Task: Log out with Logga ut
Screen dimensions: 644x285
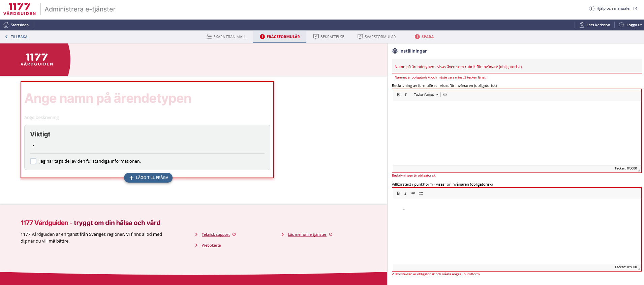Action: 630,25
